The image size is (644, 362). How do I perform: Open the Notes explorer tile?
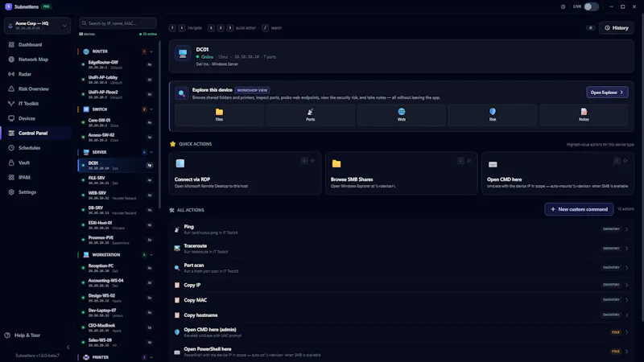click(x=584, y=114)
